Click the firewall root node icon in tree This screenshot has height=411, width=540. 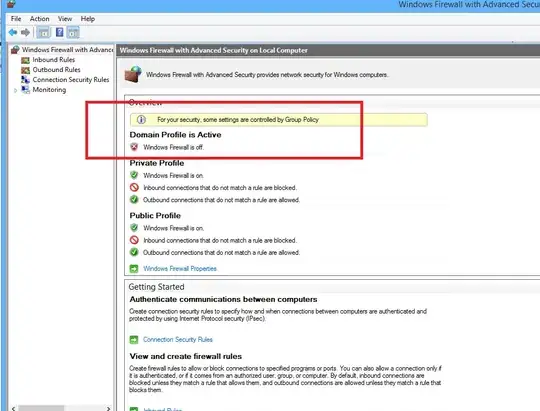click(x=15, y=50)
